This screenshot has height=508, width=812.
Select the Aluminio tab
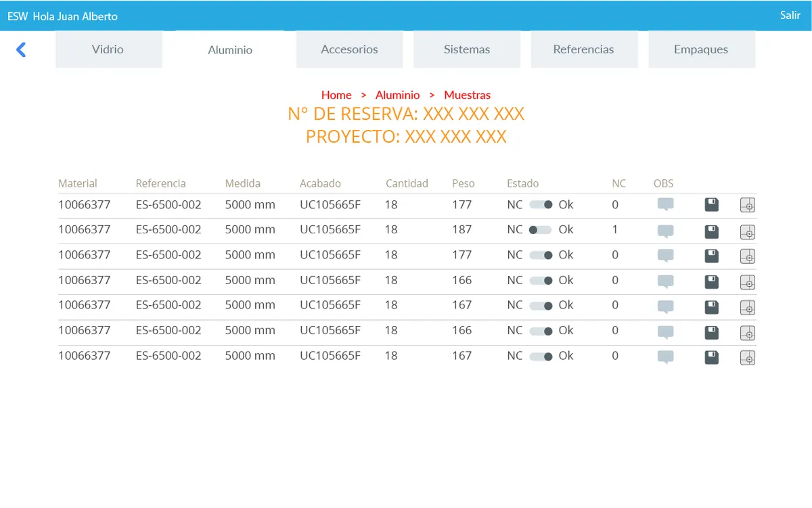[x=230, y=49]
